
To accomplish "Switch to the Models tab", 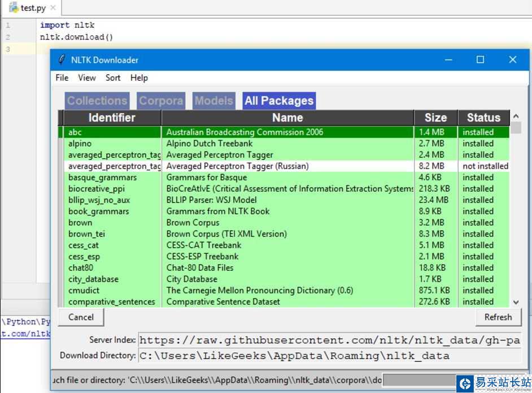I will [213, 101].
